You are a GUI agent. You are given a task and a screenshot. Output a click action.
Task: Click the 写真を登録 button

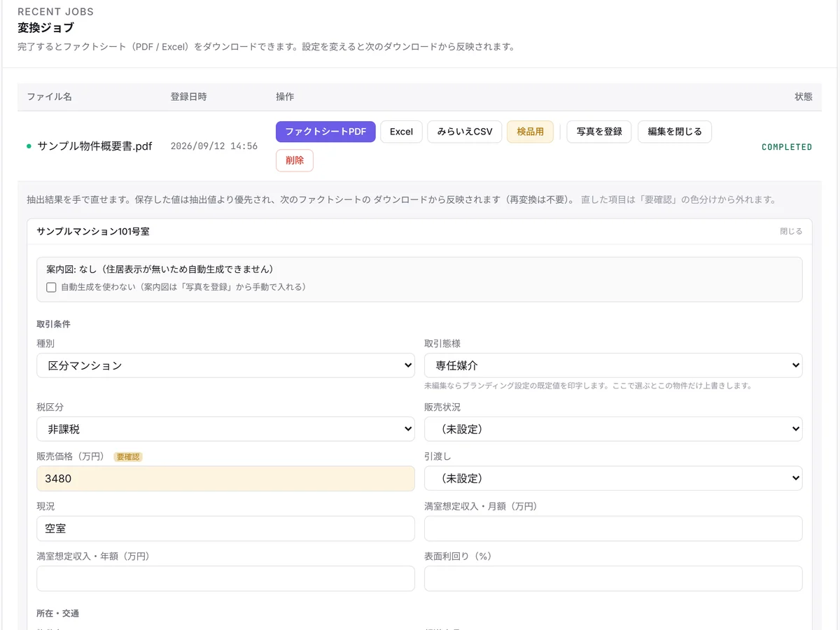pyautogui.click(x=599, y=132)
